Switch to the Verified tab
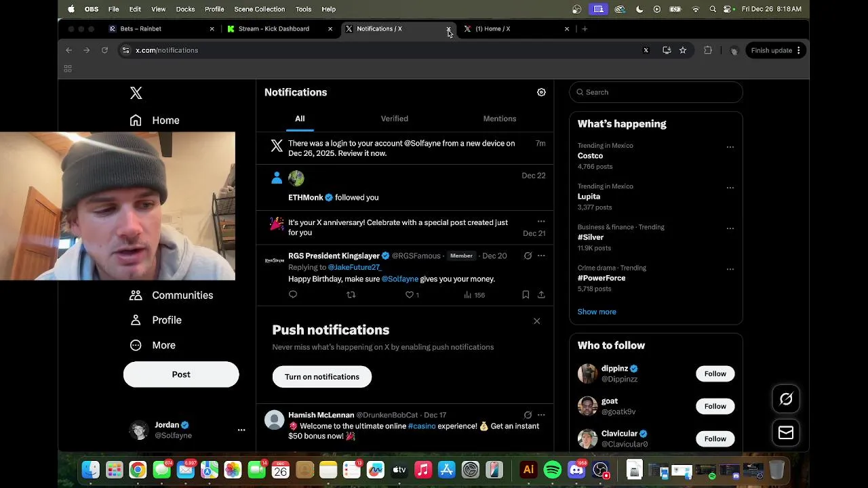Screen dimensions: 868x488 tap(395, 119)
